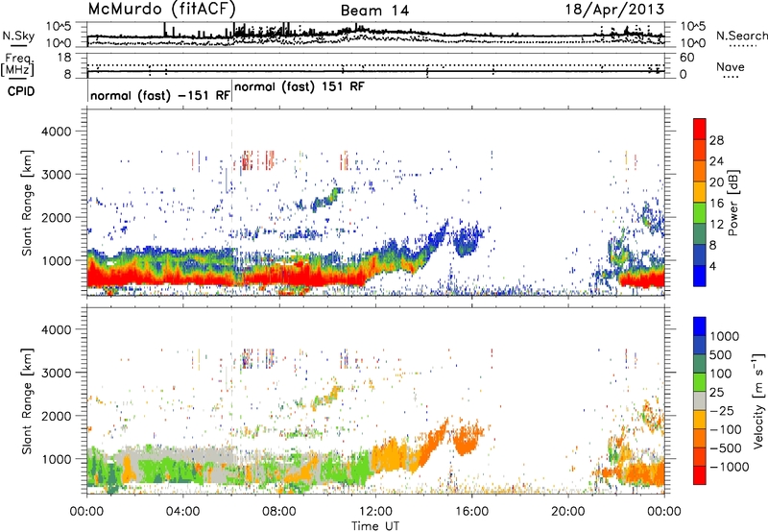Select 'normal (fast) -151 RF' CPID text
768x532 pixels.
coord(160,95)
